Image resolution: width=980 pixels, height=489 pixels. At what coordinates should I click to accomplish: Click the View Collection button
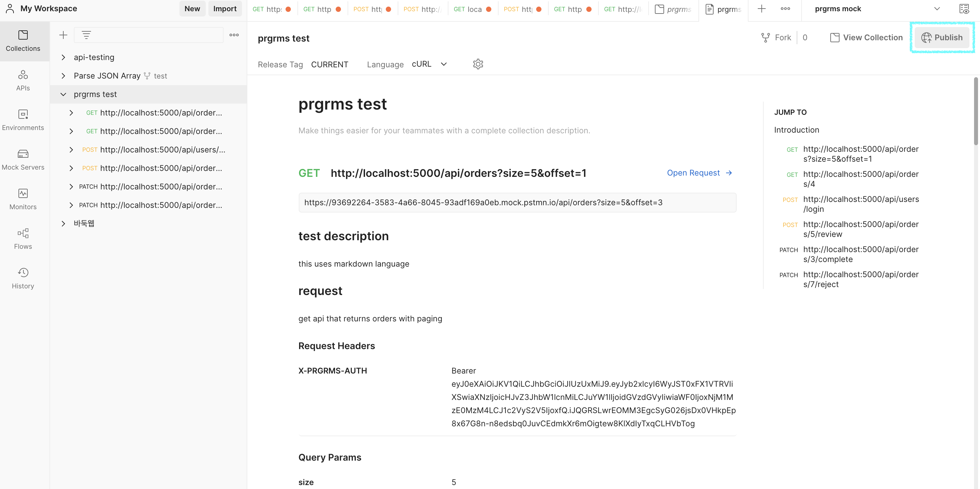click(866, 38)
